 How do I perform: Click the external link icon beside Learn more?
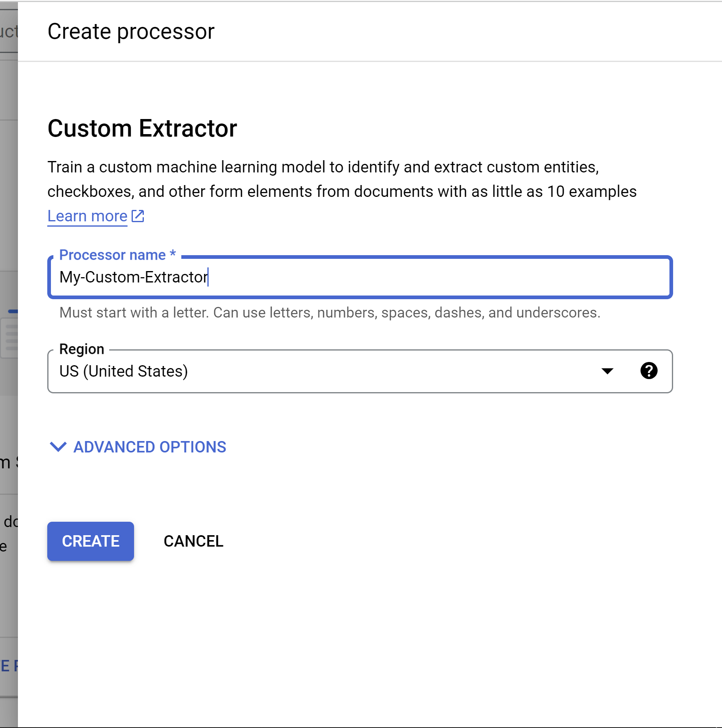point(138,216)
